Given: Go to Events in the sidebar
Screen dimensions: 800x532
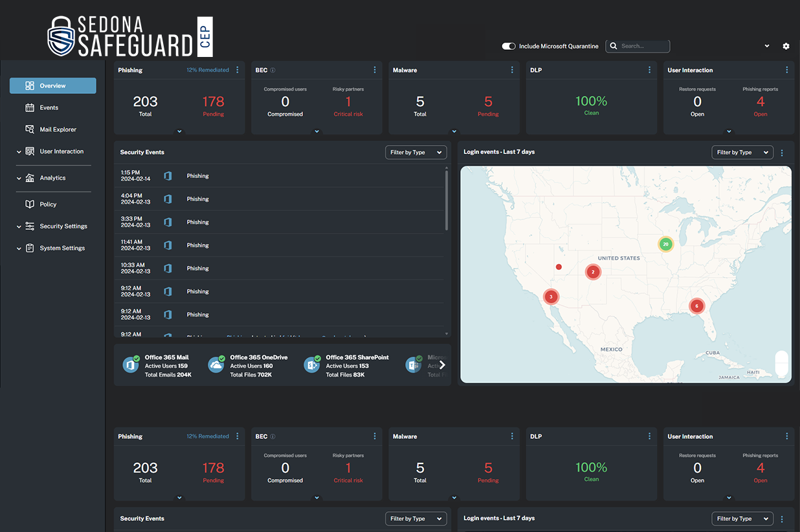Looking at the screenshot, I should click(x=49, y=107).
